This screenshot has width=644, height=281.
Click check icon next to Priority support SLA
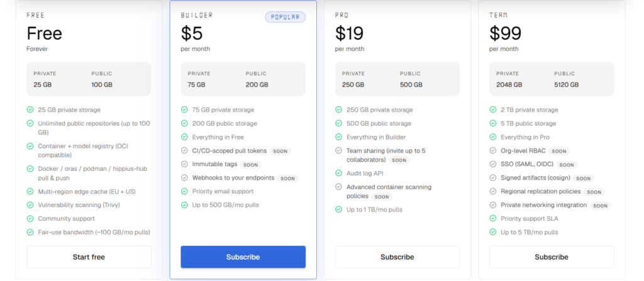(x=493, y=219)
